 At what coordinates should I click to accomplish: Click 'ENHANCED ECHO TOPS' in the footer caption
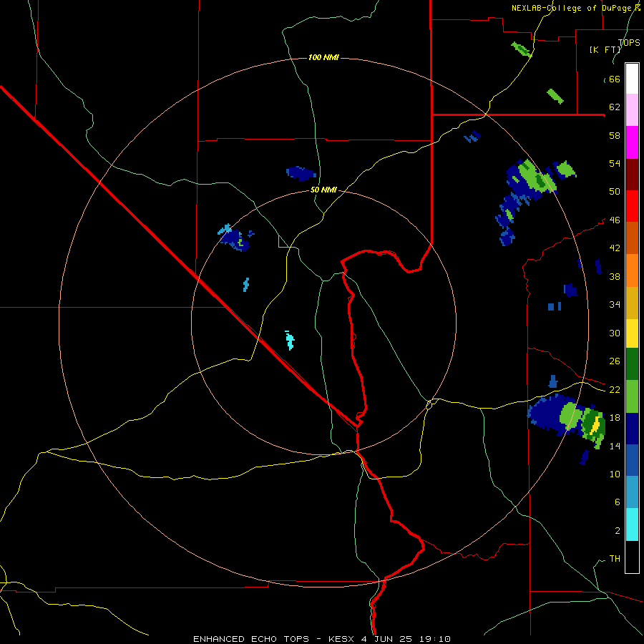coord(251,639)
